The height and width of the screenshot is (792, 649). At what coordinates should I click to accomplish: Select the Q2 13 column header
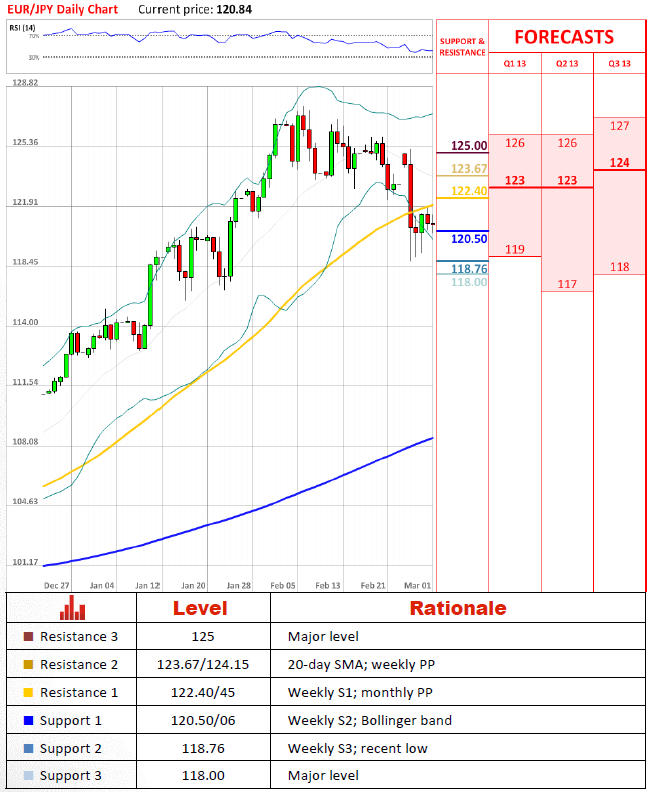coord(567,63)
